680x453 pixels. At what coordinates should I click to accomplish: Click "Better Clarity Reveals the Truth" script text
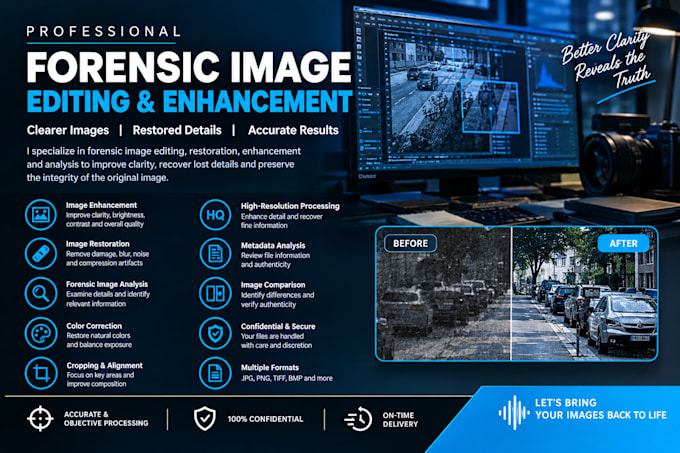[607, 61]
